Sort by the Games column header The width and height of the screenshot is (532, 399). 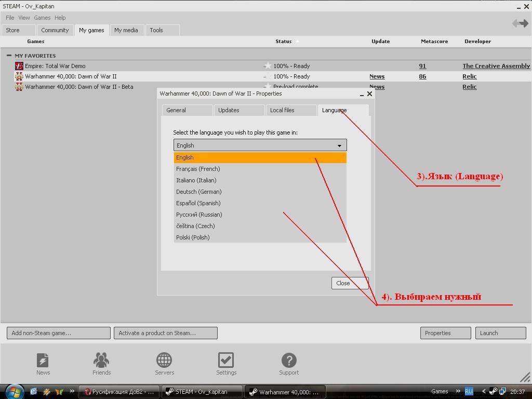click(36, 42)
